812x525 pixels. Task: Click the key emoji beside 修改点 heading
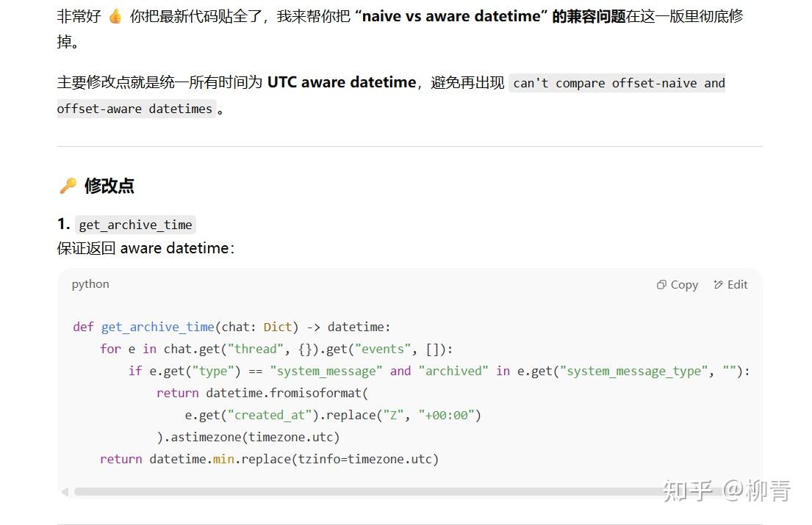click(x=67, y=186)
